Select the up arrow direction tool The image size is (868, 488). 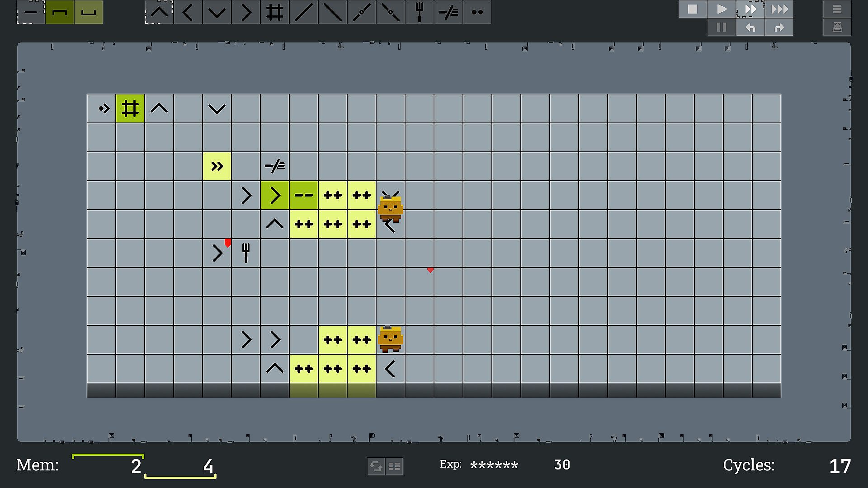[159, 12]
